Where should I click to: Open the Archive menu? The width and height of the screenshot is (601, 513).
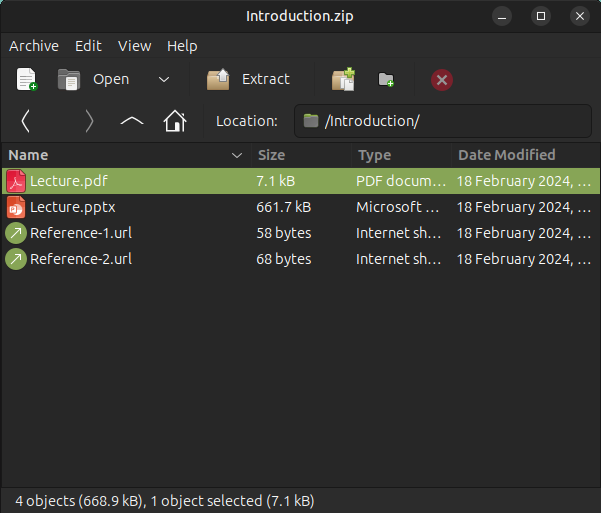pyautogui.click(x=34, y=46)
